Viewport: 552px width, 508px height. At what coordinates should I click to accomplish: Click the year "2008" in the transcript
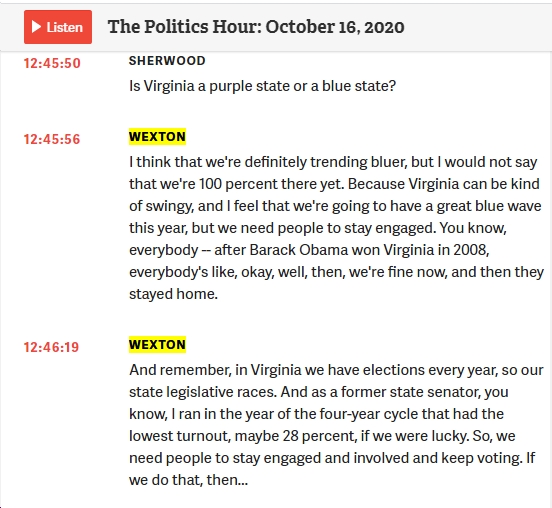471,250
